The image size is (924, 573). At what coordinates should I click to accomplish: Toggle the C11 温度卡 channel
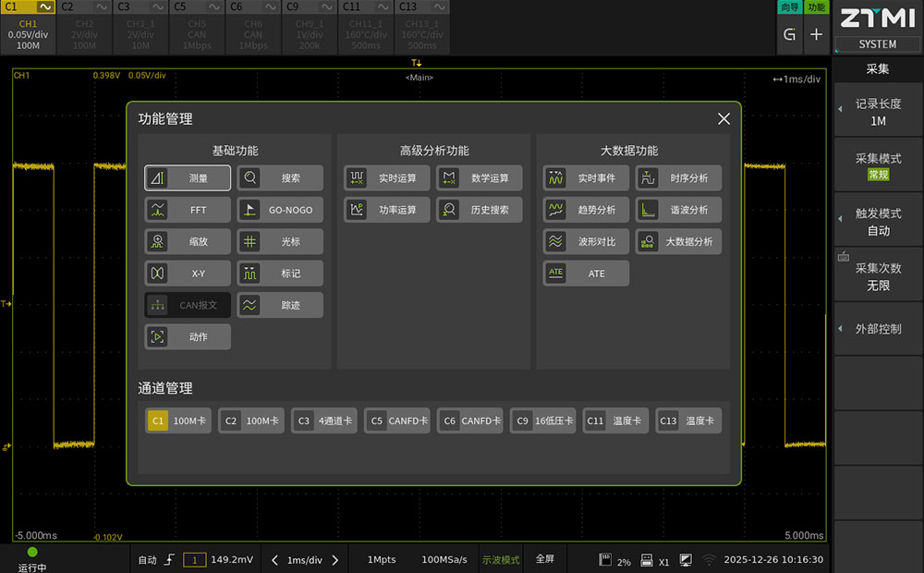coord(616,421)
